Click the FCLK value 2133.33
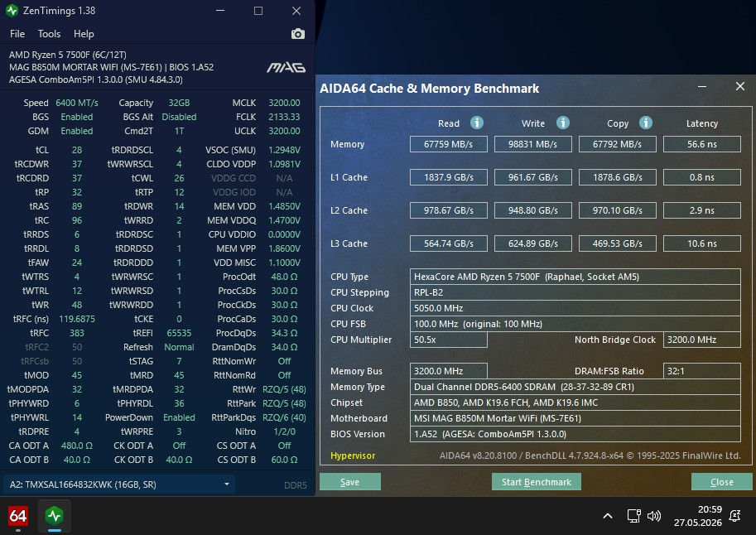This screenshot has width=756, height=535. (284, 117)
